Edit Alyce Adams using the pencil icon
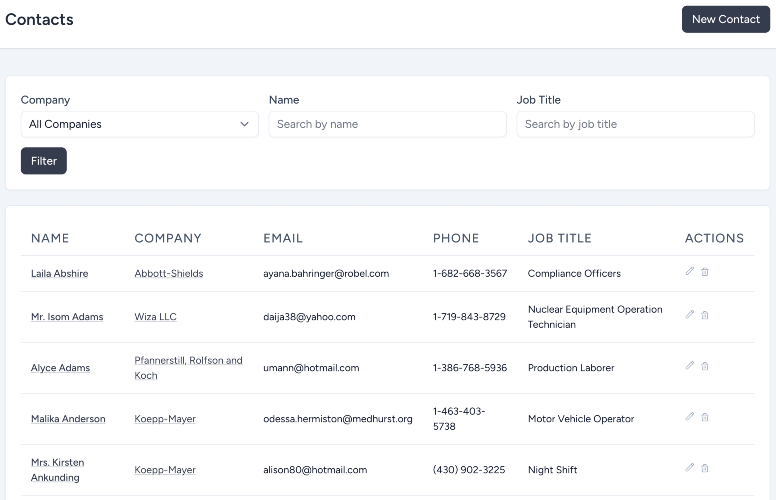The height and width of the screenshot is (500, 776). click(x=689, y=365)
